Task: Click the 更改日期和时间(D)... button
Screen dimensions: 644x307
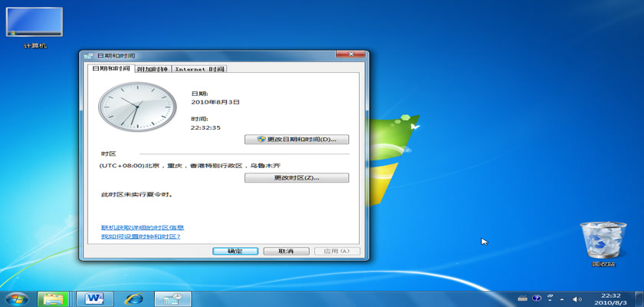Action: click(297, 140)
